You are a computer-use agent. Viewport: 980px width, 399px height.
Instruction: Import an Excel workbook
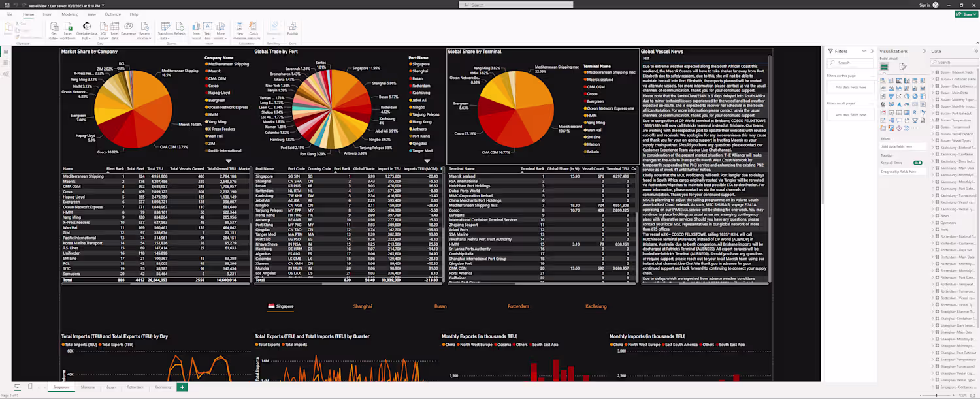pos(68,30)
